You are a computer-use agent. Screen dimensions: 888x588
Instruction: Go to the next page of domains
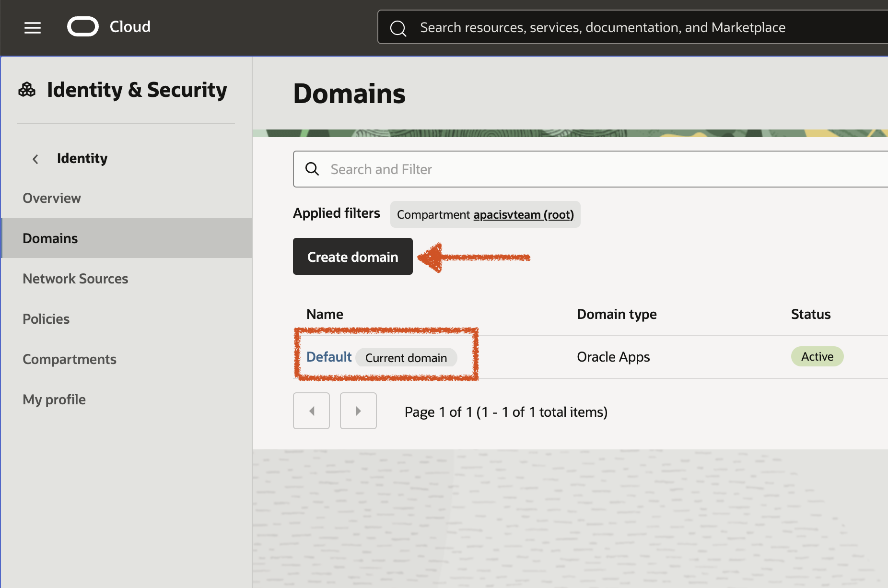pos(358,411)
